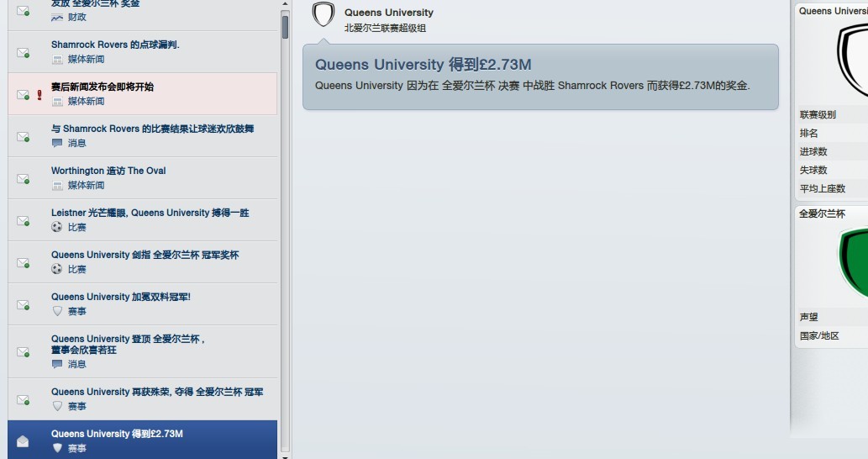Viewport: 868px width, 459px height.
Task: Click football icon under 剑指 全爱尔兰杯 冠军奖杯
Action: click(x=57, y=268)
